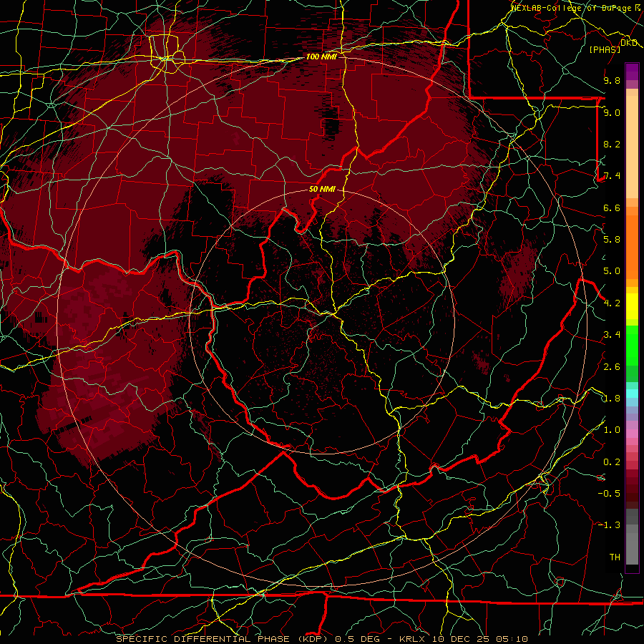This screenshot has height=644, width=644.
Task: Click the 8.2 scale value
Action: (612, 144)
